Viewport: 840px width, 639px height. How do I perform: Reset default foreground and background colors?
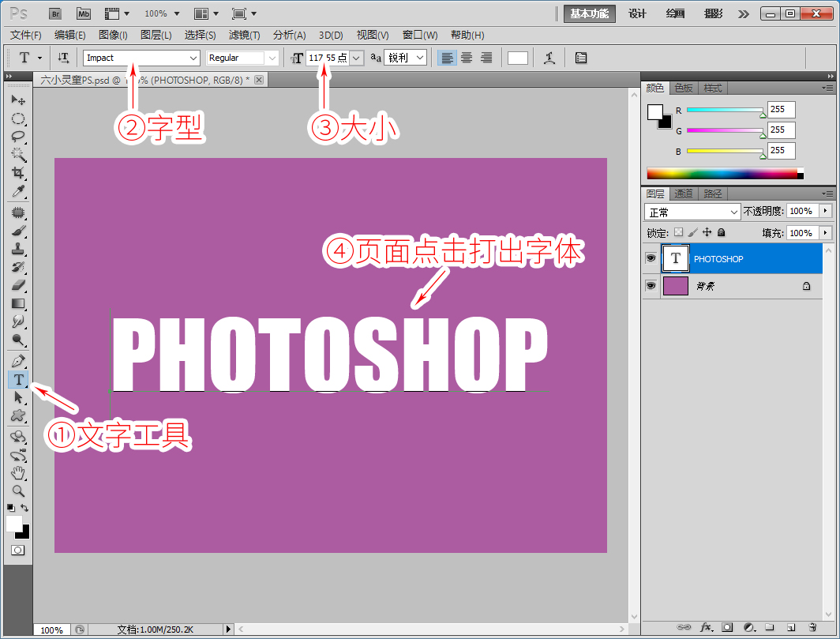point(11,508)
